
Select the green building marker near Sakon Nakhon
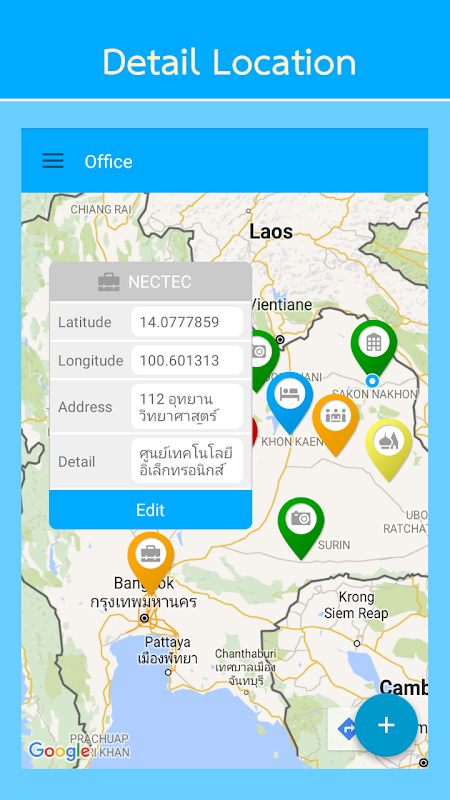(x=374, y=347)
